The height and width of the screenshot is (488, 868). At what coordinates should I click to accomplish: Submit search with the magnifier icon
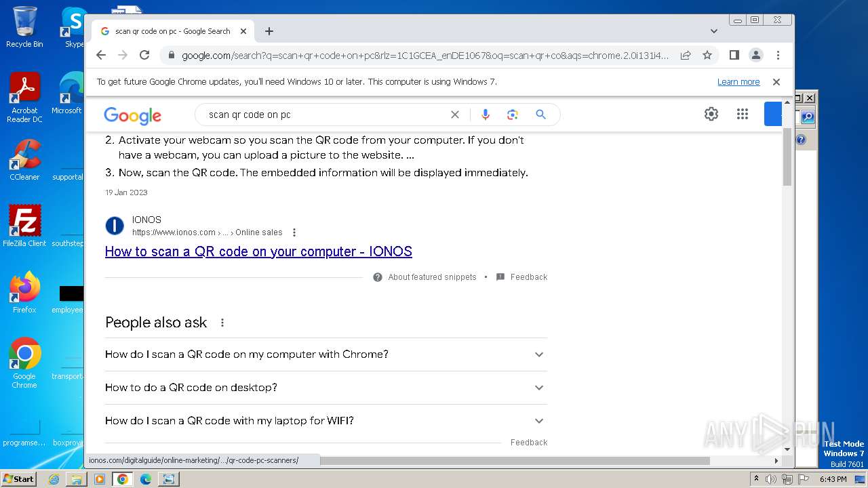tap(540, 115)
